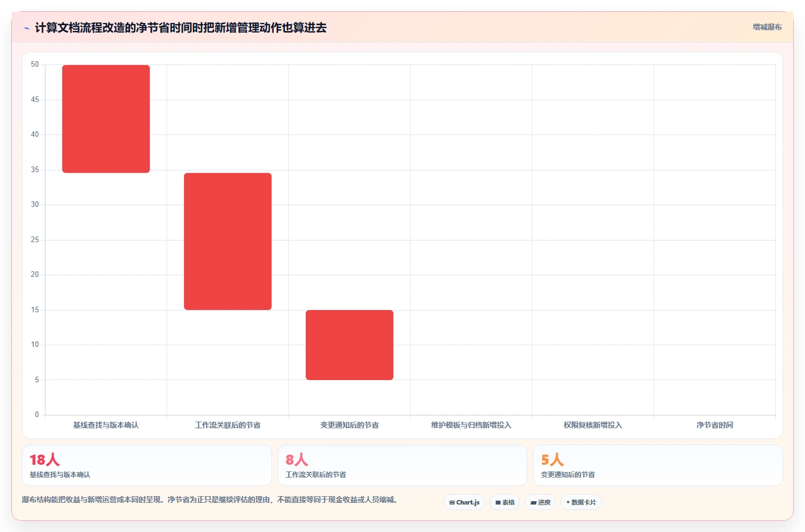The height and width of the screenshot is (532, 805).
Task: Click the x-axis label 净节省时间
Action: pyautogui.click(x=715, y=425)
